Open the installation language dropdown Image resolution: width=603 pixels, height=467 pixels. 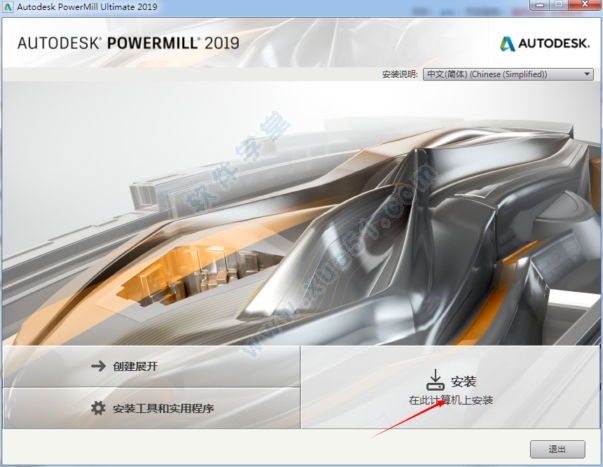coord(507,74)
